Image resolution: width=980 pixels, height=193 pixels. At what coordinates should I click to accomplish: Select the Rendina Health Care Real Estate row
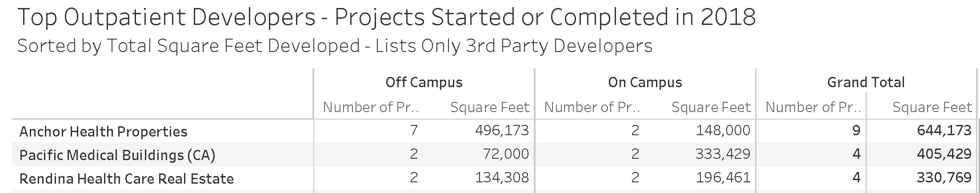(x=494, y=178)
